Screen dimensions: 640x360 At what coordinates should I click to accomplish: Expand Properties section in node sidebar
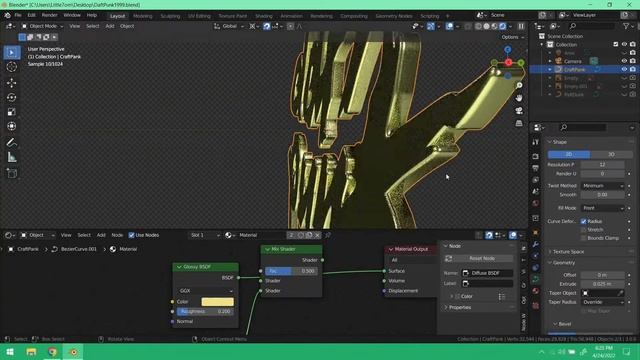click(460, 307)
